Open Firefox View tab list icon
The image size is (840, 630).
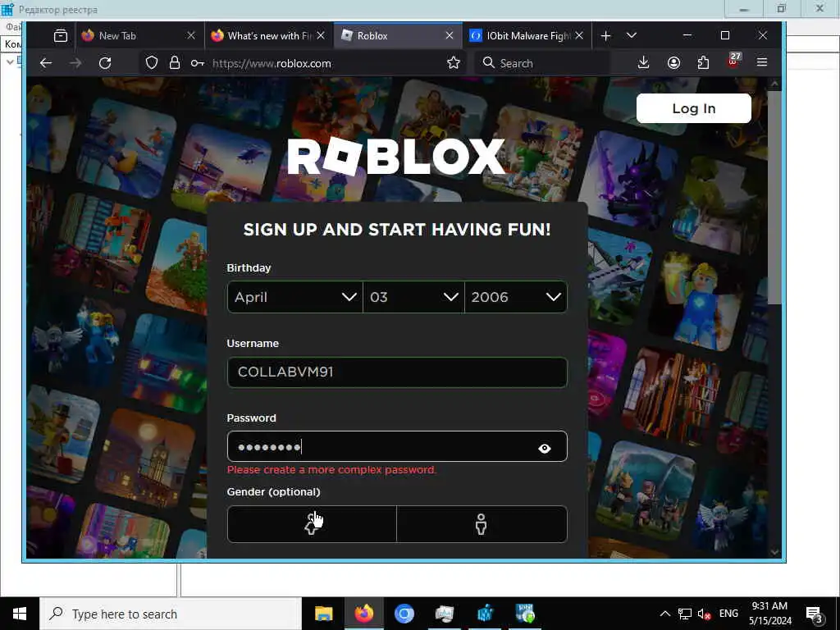click(x=61, y=36)
